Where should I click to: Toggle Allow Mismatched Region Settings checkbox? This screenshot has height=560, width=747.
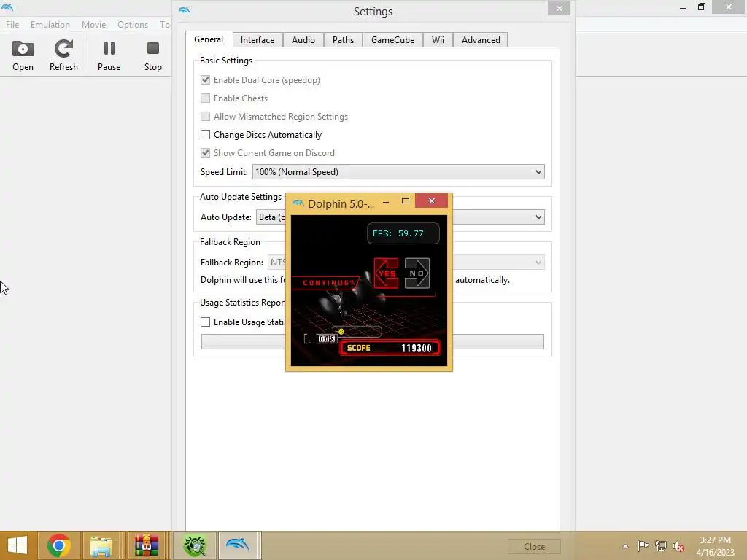205,116
